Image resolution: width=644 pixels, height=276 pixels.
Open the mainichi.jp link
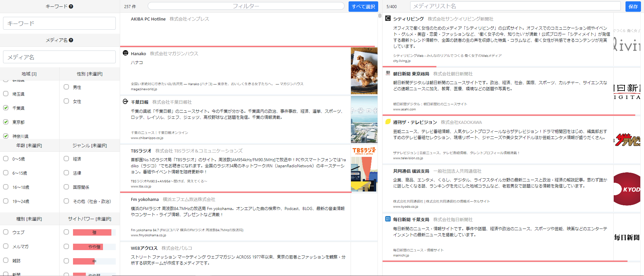(x=401, y=255)
